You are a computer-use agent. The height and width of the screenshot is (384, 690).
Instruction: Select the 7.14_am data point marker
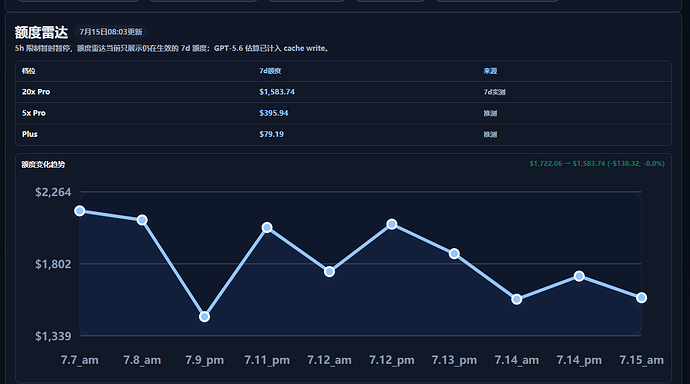pyautogui.click(x=517, y=300)
